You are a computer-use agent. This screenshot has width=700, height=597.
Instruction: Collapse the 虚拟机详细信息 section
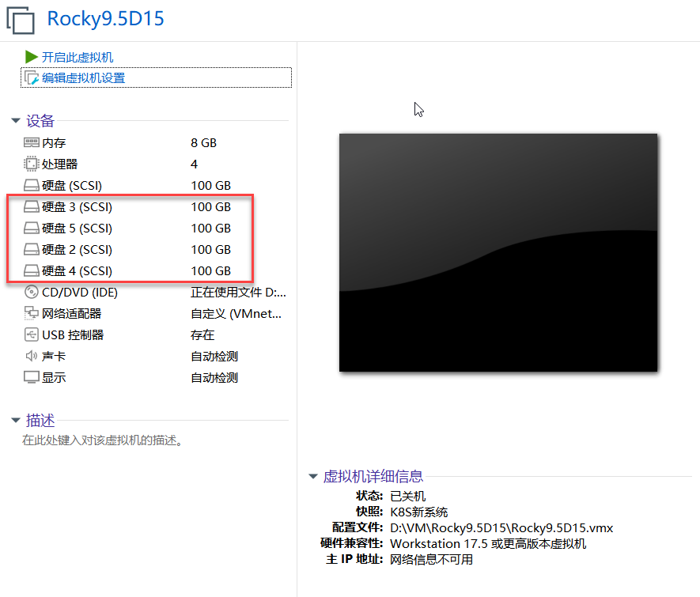[x=312, y=477]
